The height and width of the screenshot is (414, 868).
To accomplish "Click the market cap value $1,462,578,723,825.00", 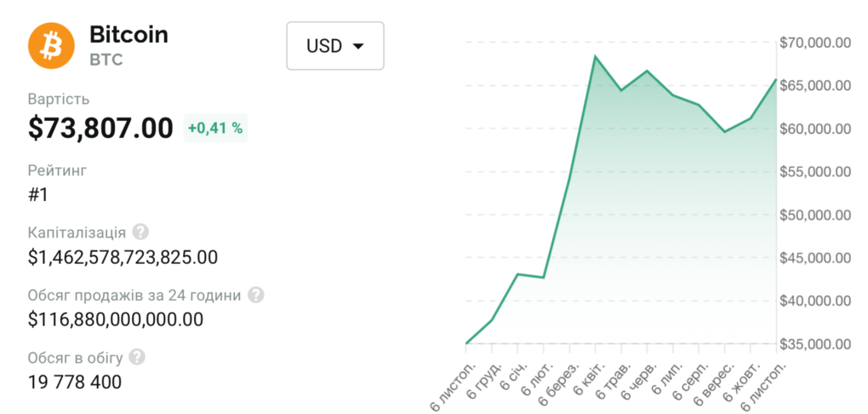I will pos(123,257).
